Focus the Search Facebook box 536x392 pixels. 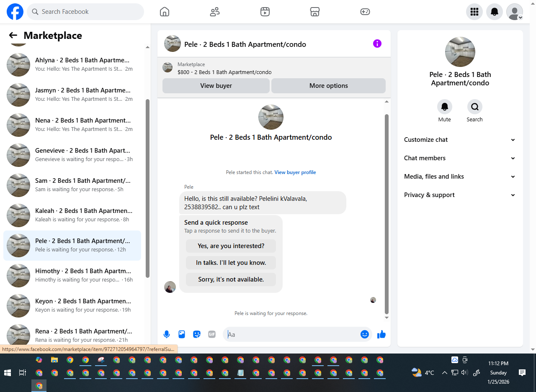pyautogui.click(x=85, y=12)
